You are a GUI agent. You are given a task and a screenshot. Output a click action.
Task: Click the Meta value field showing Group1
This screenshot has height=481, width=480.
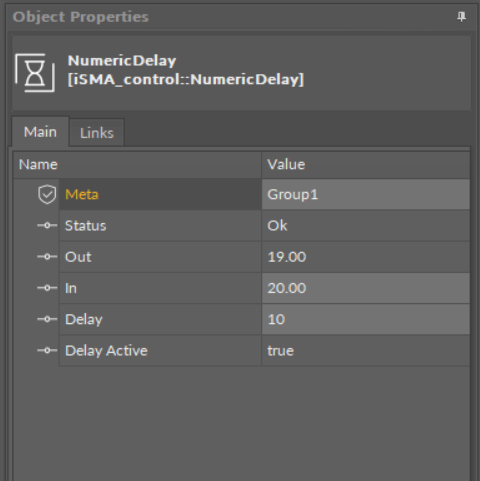tap(366, 194)
